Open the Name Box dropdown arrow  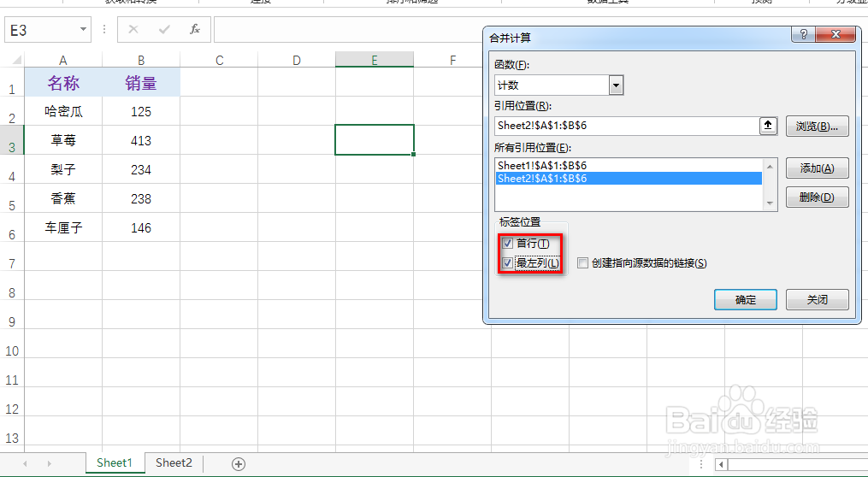[83, 29]
